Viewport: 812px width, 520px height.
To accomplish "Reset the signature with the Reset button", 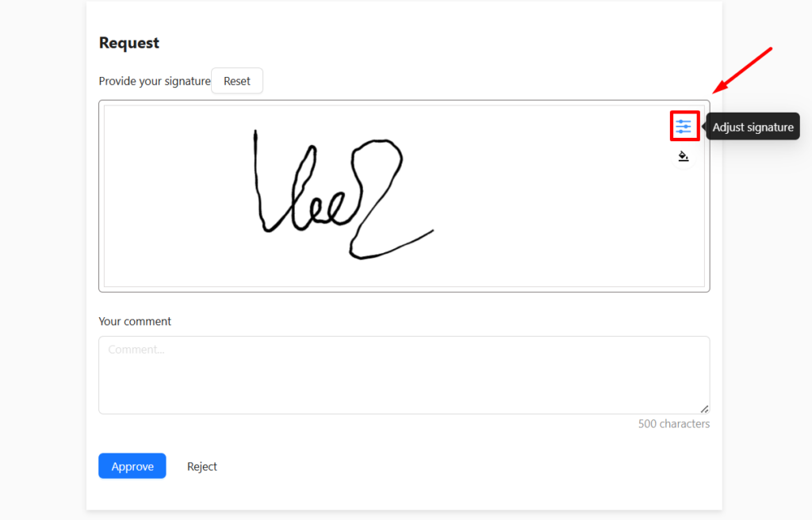I will point(236,81).
